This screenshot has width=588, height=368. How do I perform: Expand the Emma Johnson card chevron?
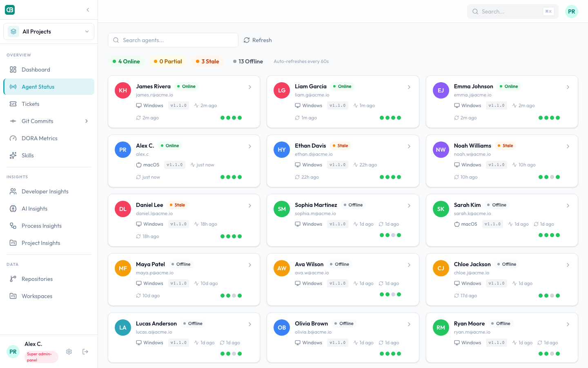(x=568, y=87)
